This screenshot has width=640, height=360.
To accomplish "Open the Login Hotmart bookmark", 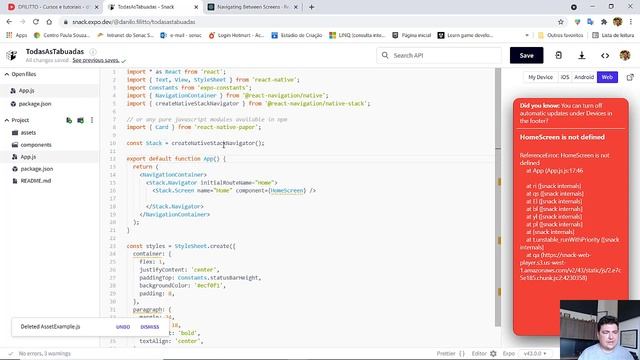I will coord(236,35).
